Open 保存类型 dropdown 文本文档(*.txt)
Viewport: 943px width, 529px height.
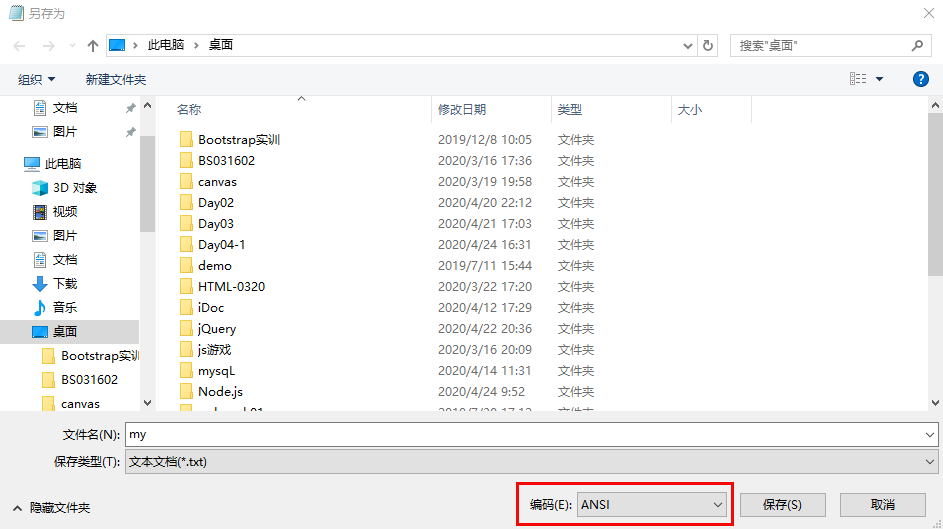click(x=532, y=462)
